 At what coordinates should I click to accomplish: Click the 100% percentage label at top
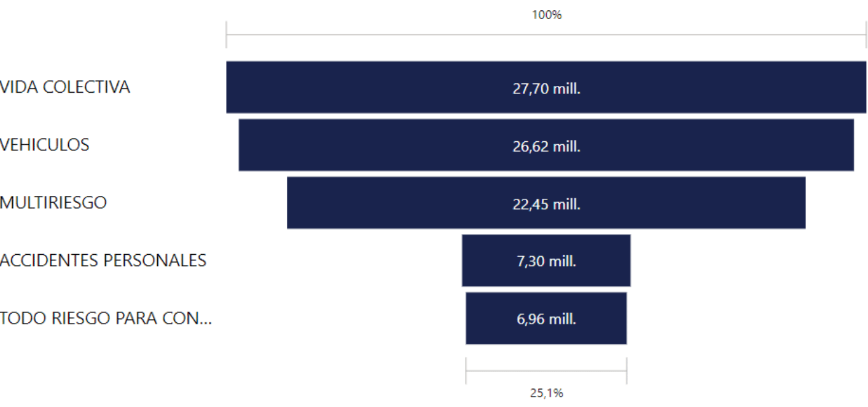pos(547,15)
